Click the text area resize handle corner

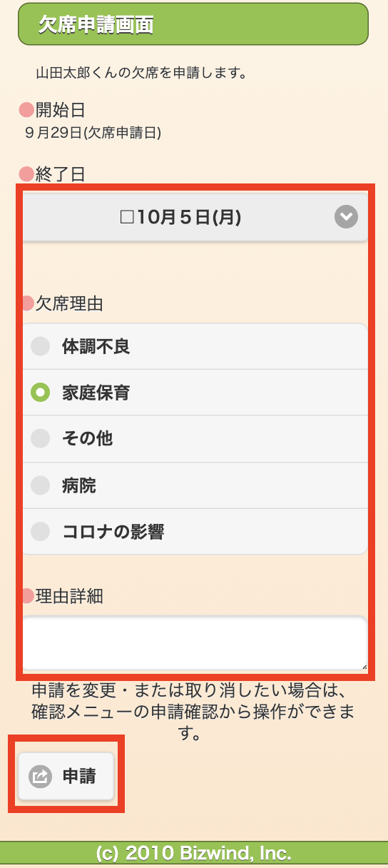tap(364, 666)
